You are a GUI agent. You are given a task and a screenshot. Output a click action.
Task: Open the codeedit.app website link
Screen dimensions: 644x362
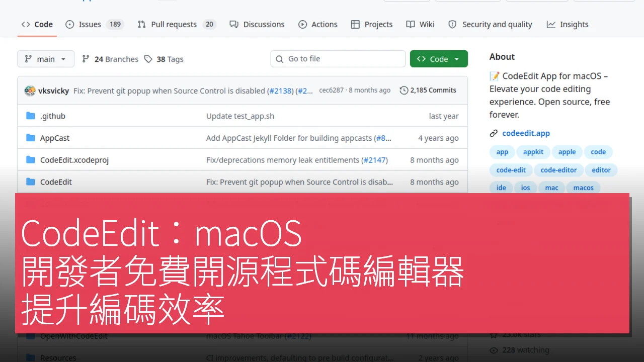(x=526, y=133)
